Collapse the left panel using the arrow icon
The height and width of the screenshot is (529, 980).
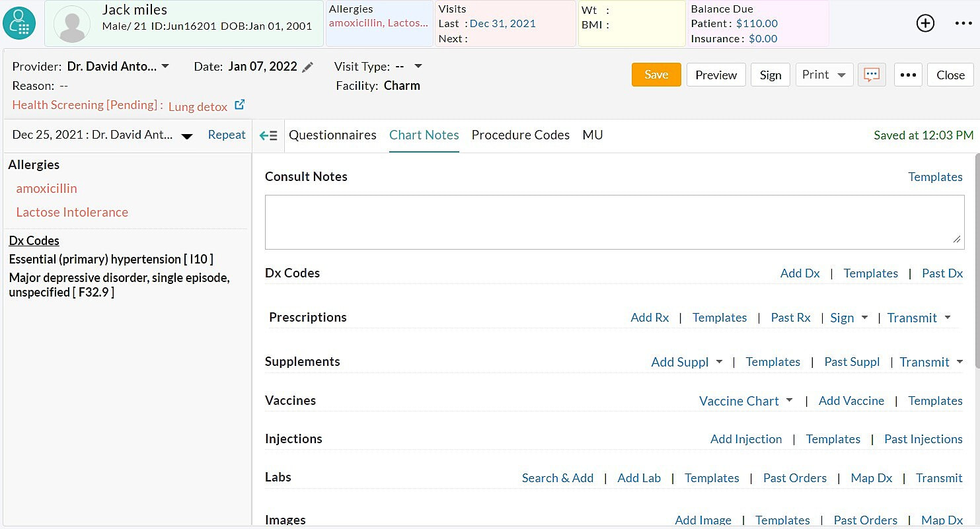coord(268,135)
